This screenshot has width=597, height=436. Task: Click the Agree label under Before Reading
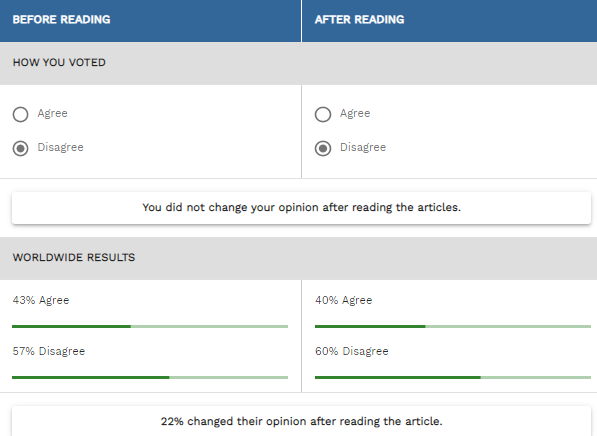(53, 113)
